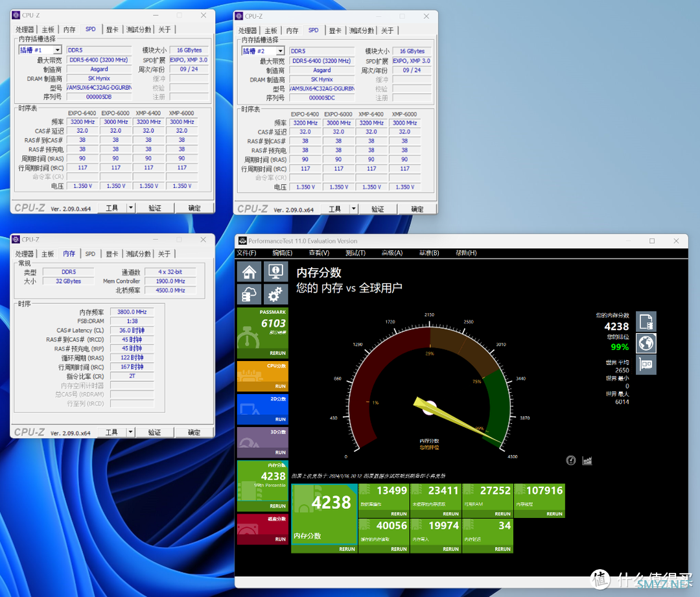
Task: Click the save results document icon
Action: (646, 322)
